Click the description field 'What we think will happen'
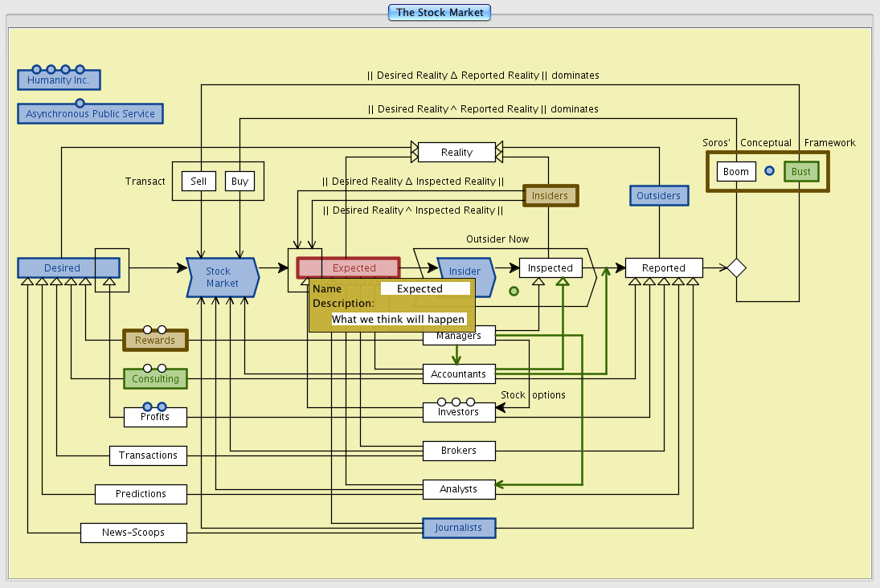880x588 pixels. pos(399,319)
